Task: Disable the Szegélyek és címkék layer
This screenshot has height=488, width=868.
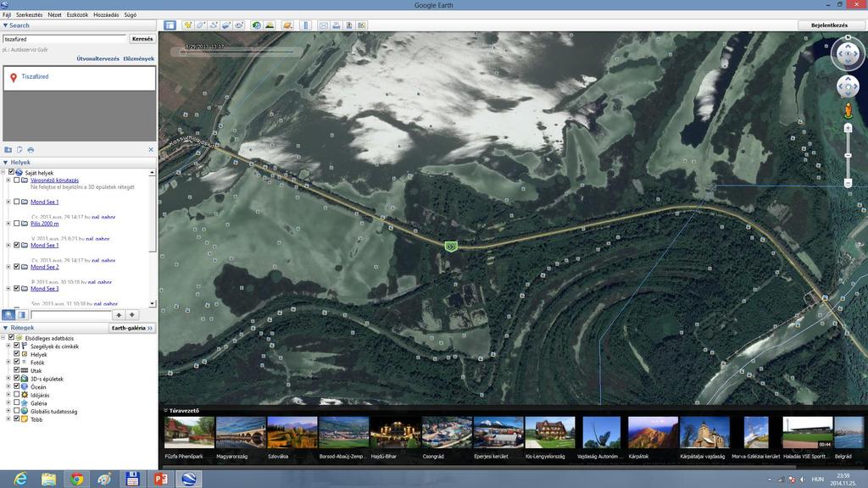Action: point(17,346)
